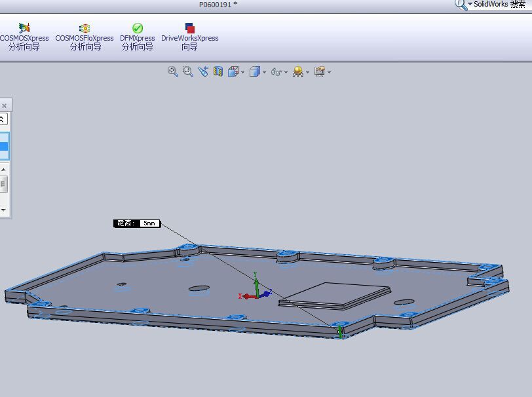Viewport: 532px width, 397px height.
Task: Toggle the Section View tool
Action: pos(218,71)
